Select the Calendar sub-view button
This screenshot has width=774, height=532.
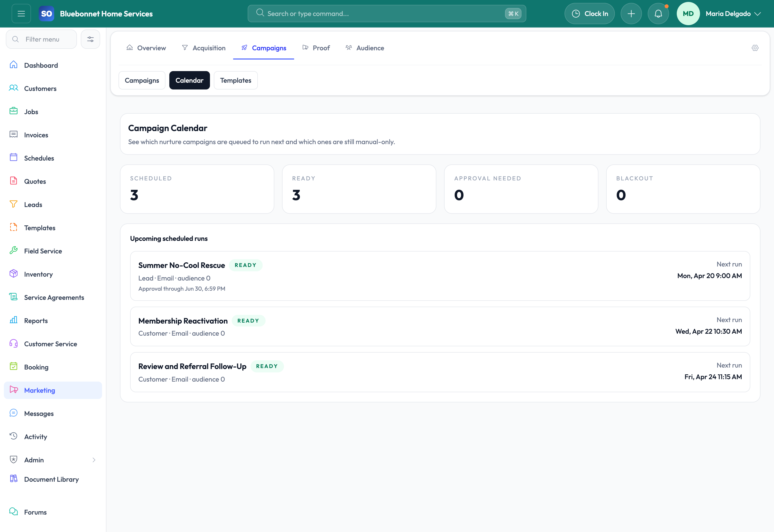pyautogui.click(x=189, y=80)
